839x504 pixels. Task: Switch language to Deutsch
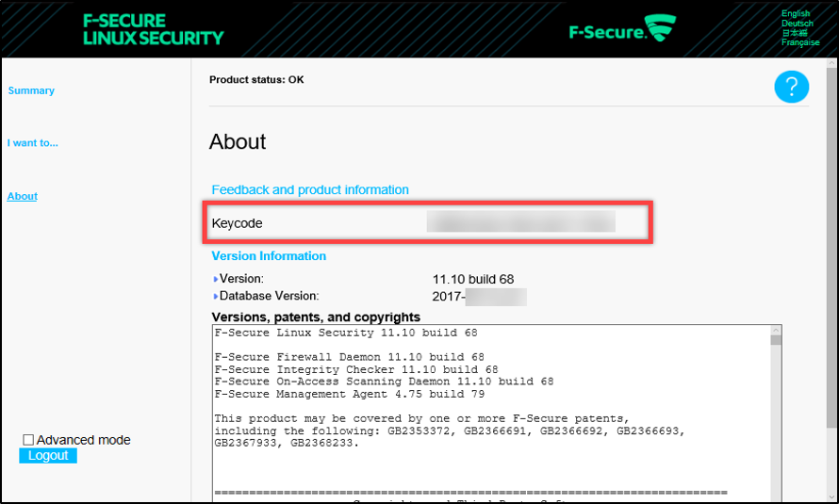(x=797, y=24)
